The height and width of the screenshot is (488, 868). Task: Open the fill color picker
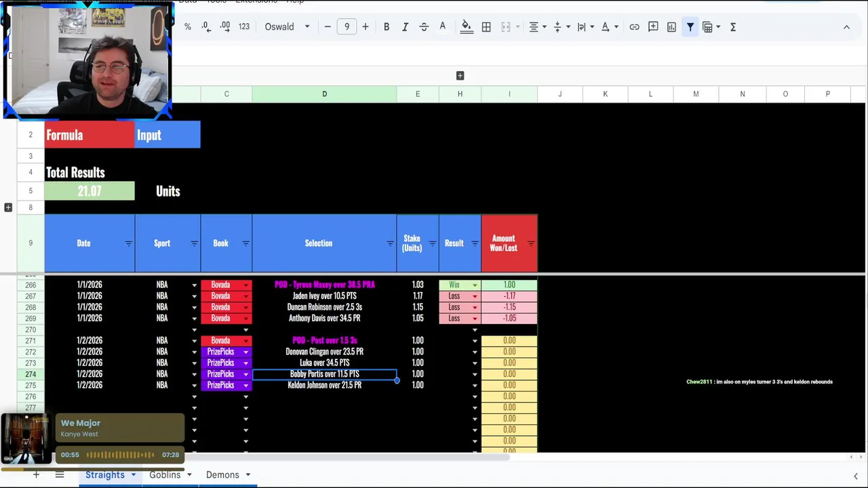click(x=467, y=27)
